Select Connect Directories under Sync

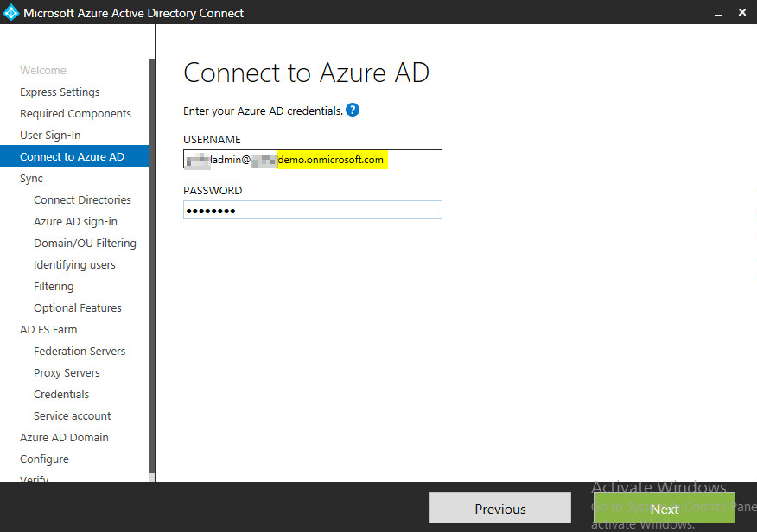[82, 200]
